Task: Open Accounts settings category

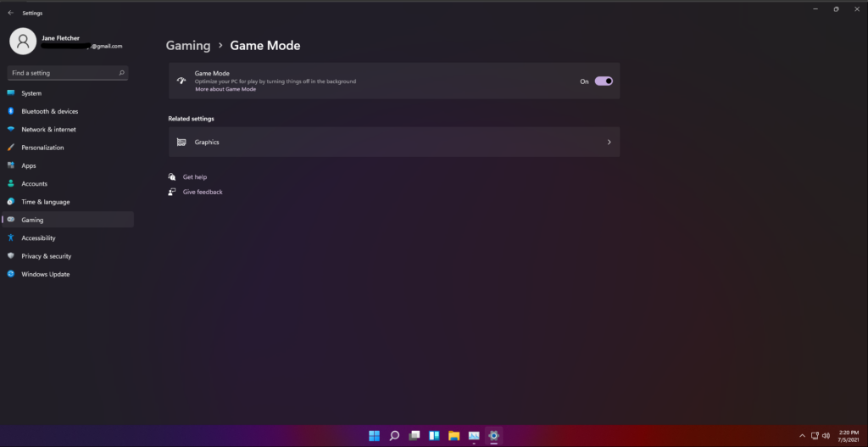Action: tap(68, 184)
